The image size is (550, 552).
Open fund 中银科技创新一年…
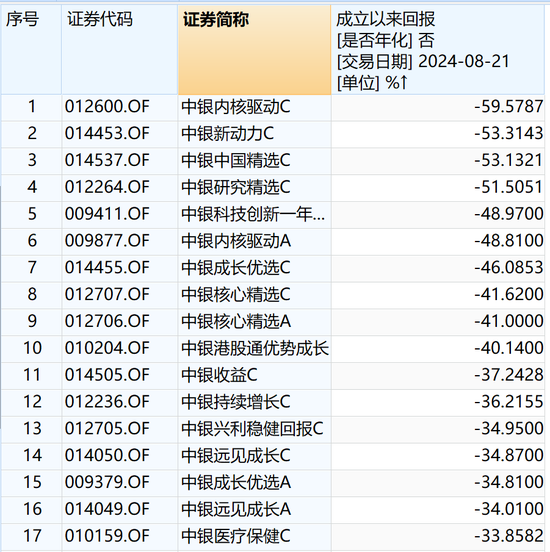(x=253, y=214)
